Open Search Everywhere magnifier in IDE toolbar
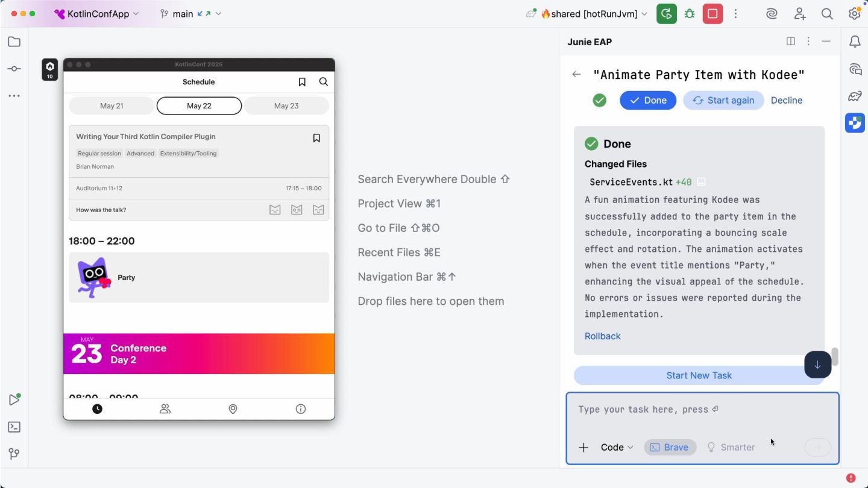This screenshot has width=868, height=488. [x=827, y=14]
